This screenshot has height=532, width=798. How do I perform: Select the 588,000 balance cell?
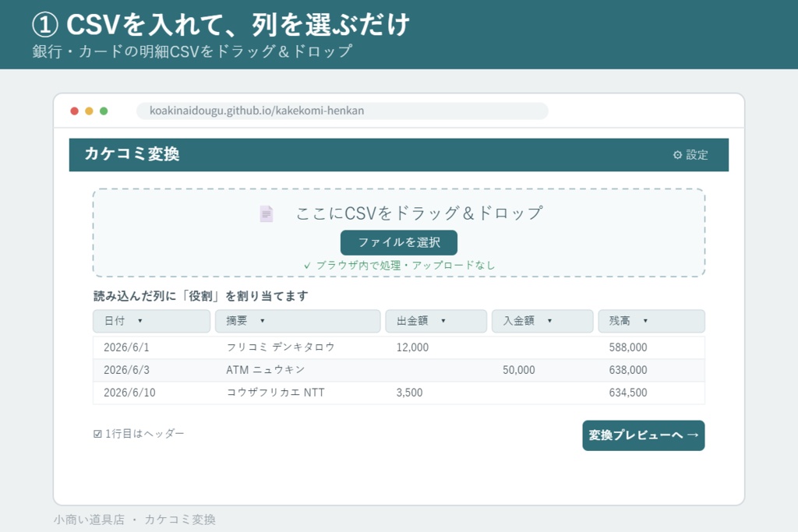tap(628, 347)
